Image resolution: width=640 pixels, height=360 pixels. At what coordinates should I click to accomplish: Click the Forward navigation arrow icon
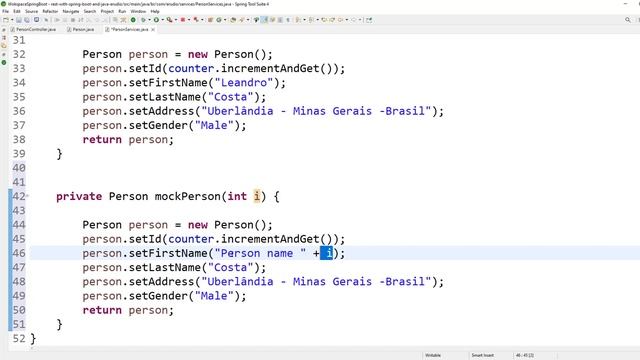[354, 20]
